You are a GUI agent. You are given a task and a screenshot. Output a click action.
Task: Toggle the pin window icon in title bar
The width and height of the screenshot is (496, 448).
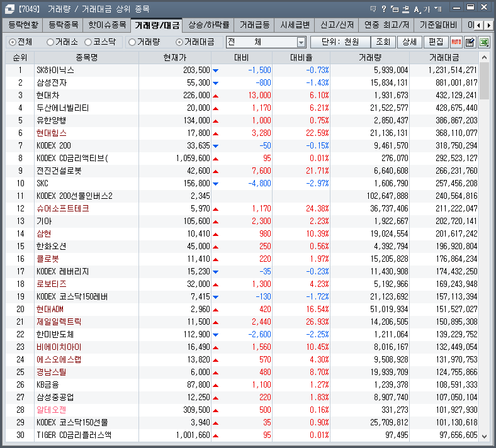click(x=405, y=9)
